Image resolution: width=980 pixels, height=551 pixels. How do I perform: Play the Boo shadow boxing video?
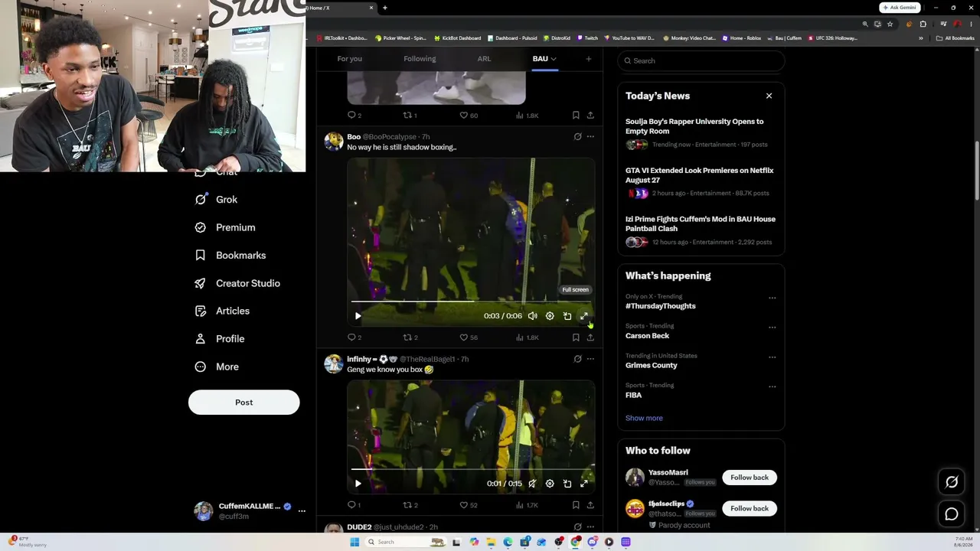[x=358, y=316]
